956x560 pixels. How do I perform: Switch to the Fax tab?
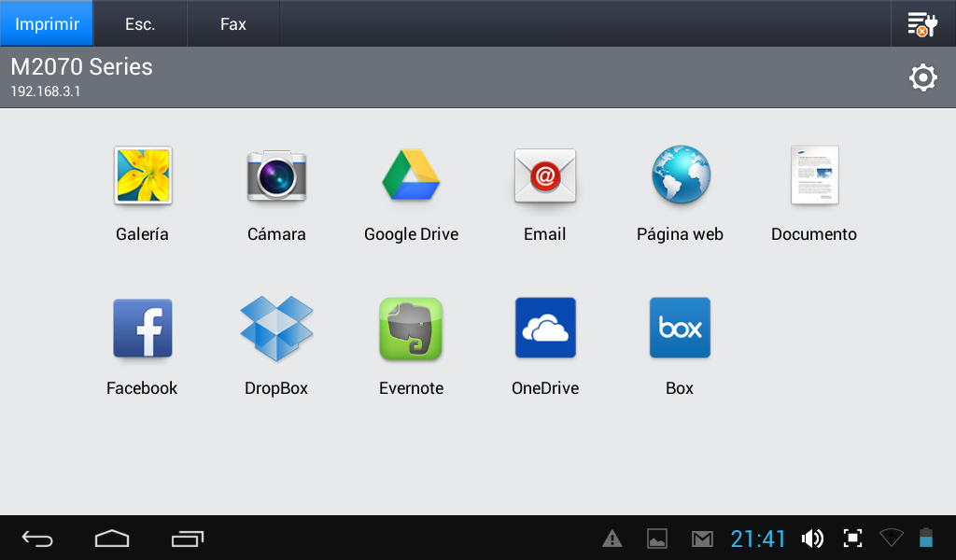(232, 23)
